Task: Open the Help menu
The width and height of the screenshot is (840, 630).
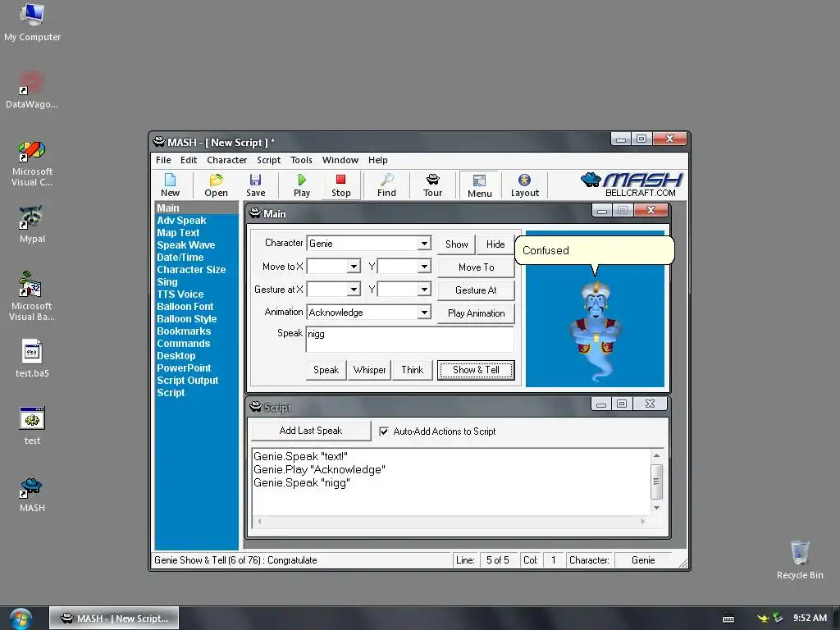Action: point(377,160)
